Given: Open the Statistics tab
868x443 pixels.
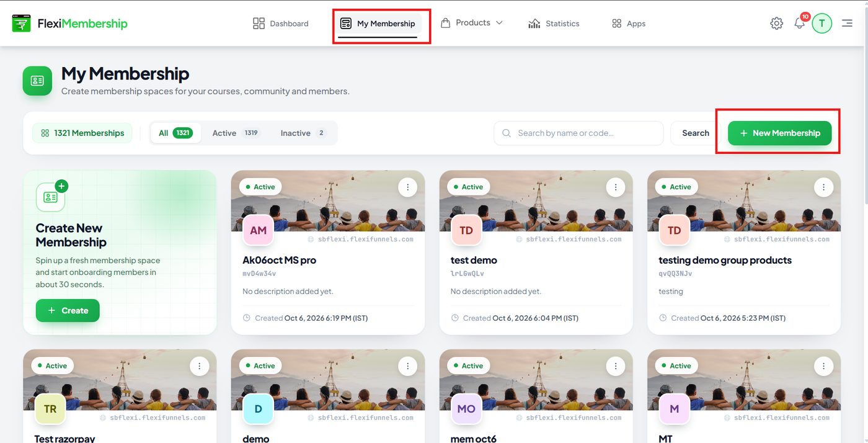Looking at the screenshot, I should pyautogui.click(x=554, y=24).
